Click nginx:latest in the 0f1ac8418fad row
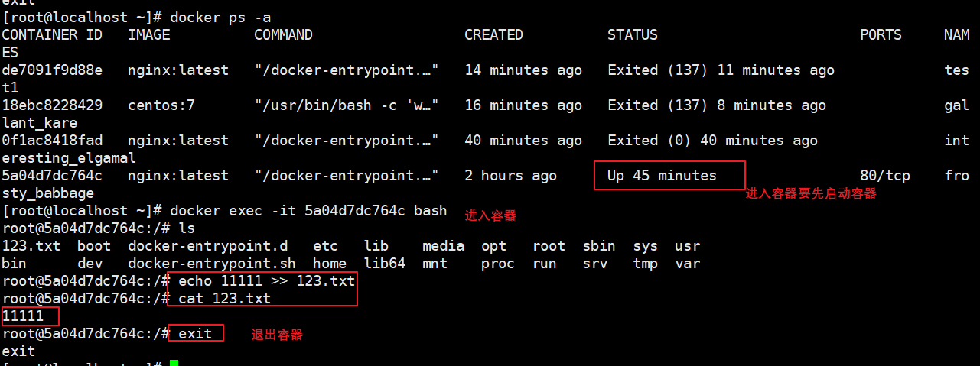This screenshot has height=366, width=980. click(178, 140)
